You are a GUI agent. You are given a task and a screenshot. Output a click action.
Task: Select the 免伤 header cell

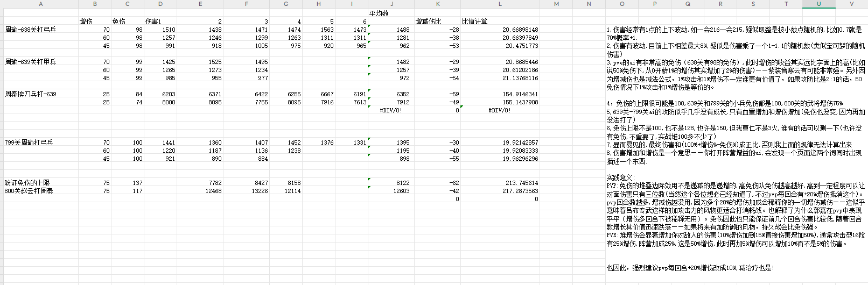(118, 22)
